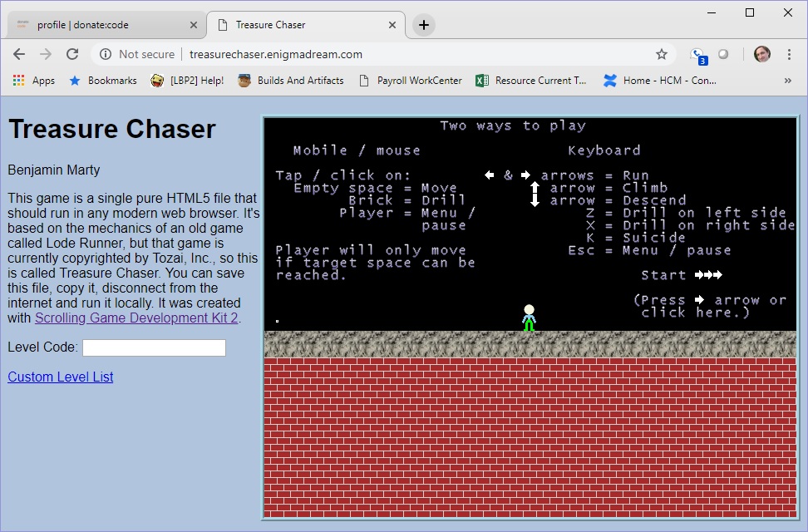Image resolution: width=808 pixels, height=532 pixels.
Task: Click the Start arrows in the game
Action: 707,275
